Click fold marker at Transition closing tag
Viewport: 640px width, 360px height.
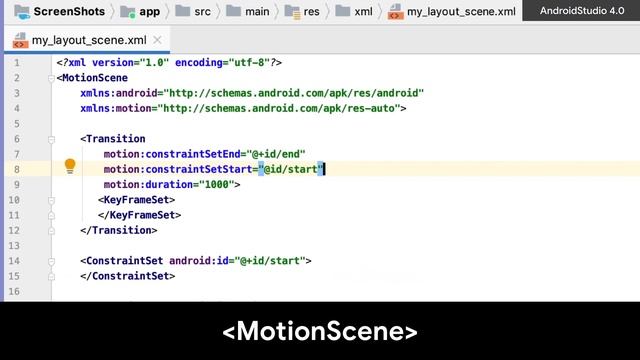pos(51,231)
